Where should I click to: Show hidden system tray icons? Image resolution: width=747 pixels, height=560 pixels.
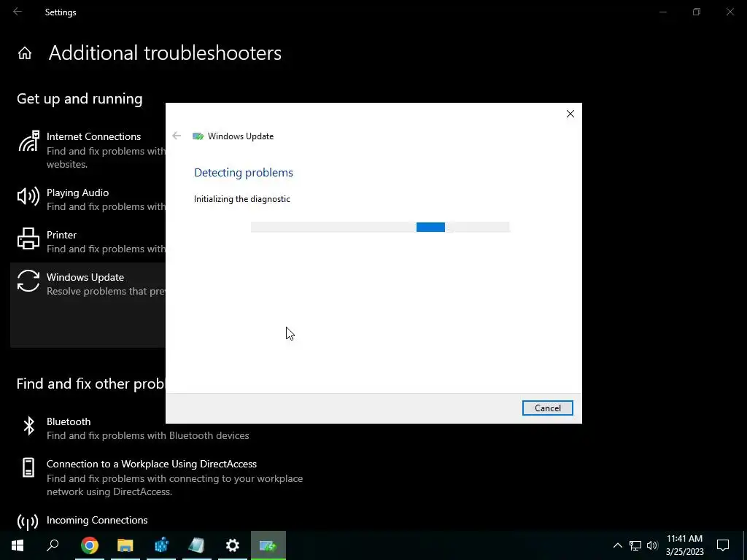tap(617, 545)
